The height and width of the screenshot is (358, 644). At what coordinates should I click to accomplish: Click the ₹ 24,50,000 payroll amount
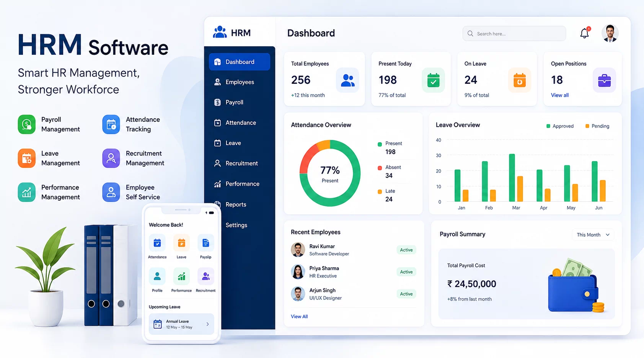click(472, 284)
